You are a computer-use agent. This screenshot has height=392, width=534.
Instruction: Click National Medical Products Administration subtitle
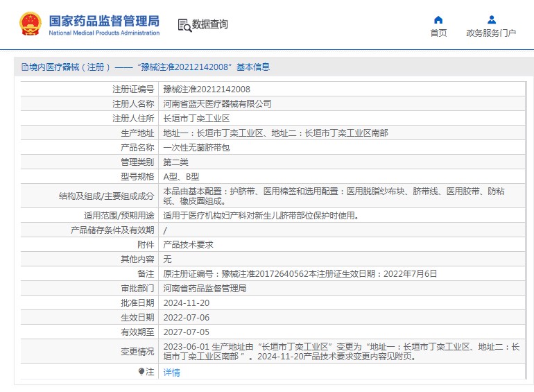click(104, 33)
